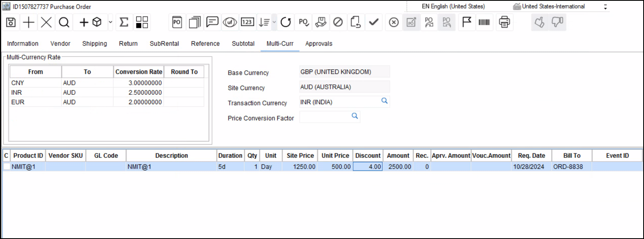Click the eye 'uf' fields icon
This screenshot has height=239, width=644.
pyautogui.click(x=230, y=22)
